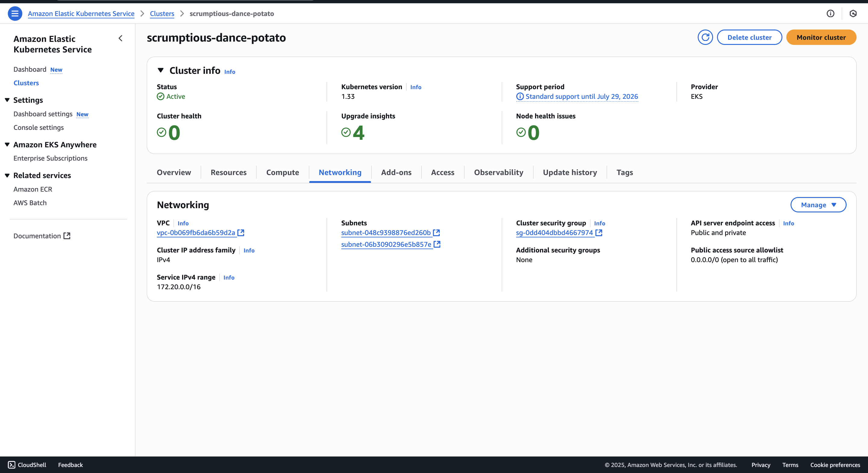Click the Monitor cluster button
Viewport: 868px width, 473px height.
(821, 37)
